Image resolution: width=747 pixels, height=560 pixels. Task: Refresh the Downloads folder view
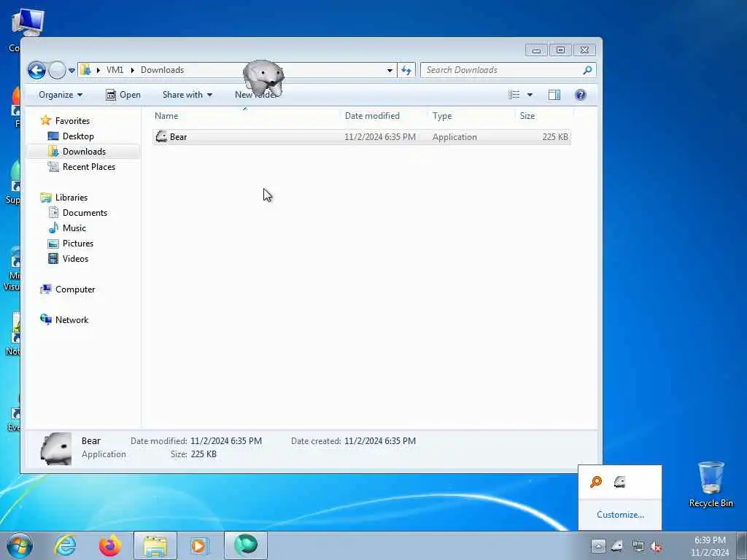pyautogui.click(x=406, y=71)
